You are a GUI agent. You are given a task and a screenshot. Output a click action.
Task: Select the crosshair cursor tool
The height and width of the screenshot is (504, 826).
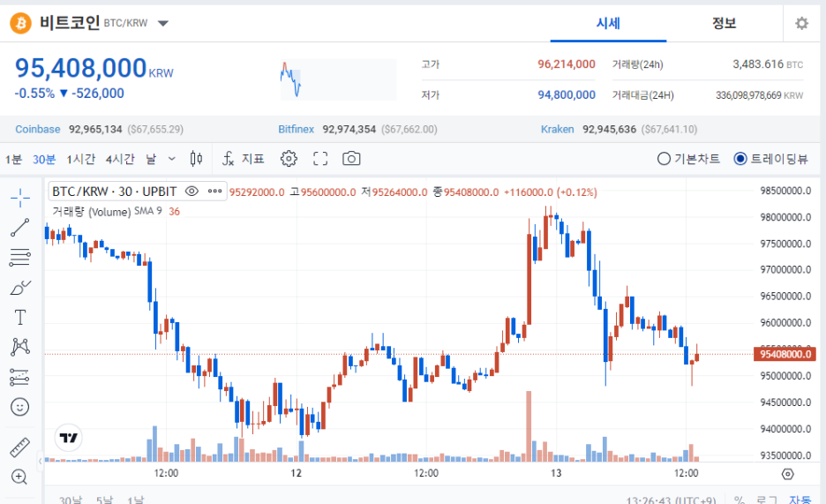20,198
